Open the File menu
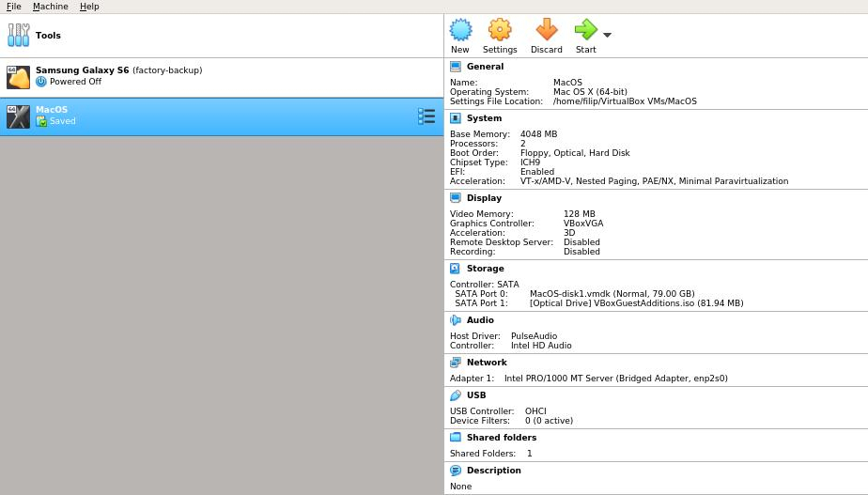 pyautogui.click(x=14, y=7)
